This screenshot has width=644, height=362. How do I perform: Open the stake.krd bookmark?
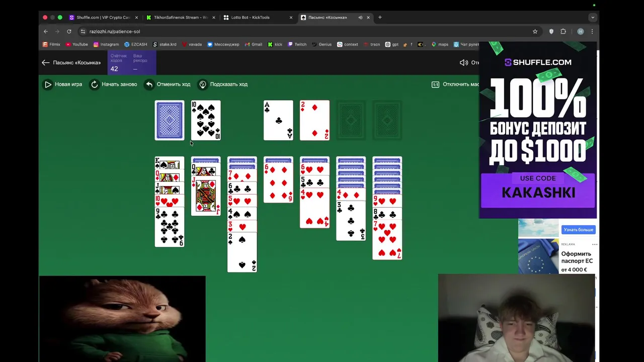click(x=165, y=44)
